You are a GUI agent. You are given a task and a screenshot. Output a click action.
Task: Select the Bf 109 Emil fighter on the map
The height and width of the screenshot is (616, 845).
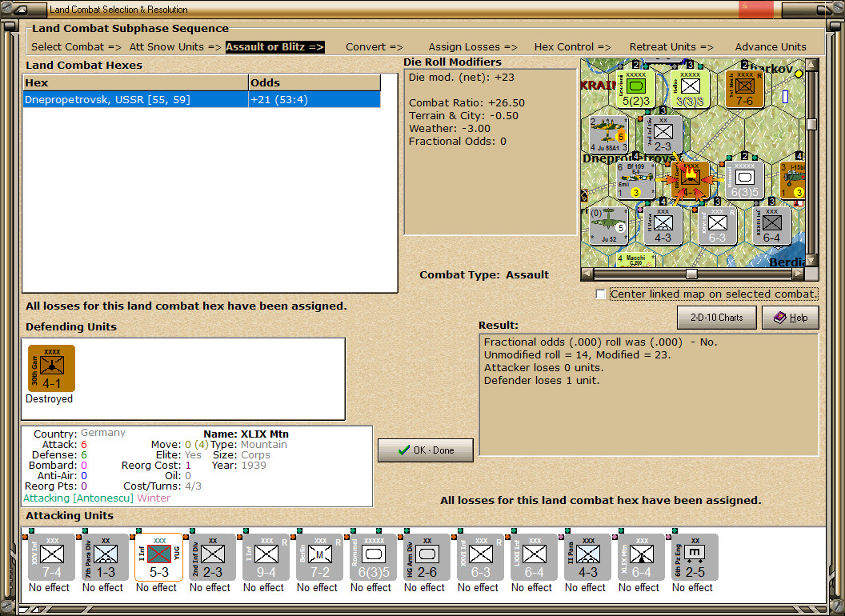coord(636,181)
